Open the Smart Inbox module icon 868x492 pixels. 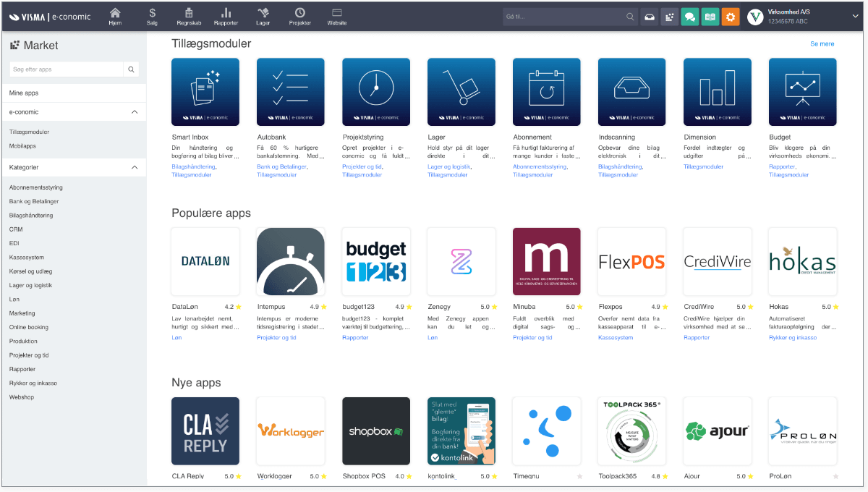coord(205,92)
